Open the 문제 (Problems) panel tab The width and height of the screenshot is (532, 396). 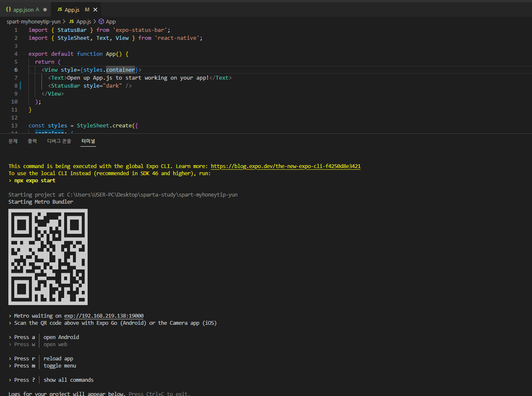pos(13,141)
